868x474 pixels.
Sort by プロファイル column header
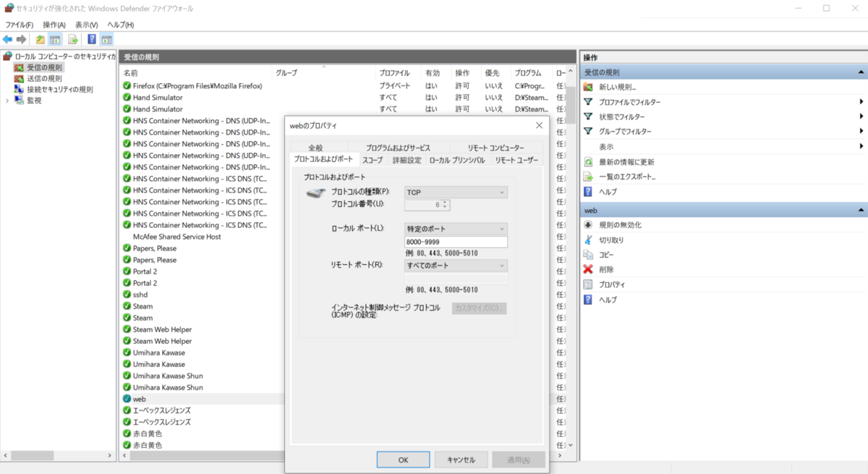point(399,73)
